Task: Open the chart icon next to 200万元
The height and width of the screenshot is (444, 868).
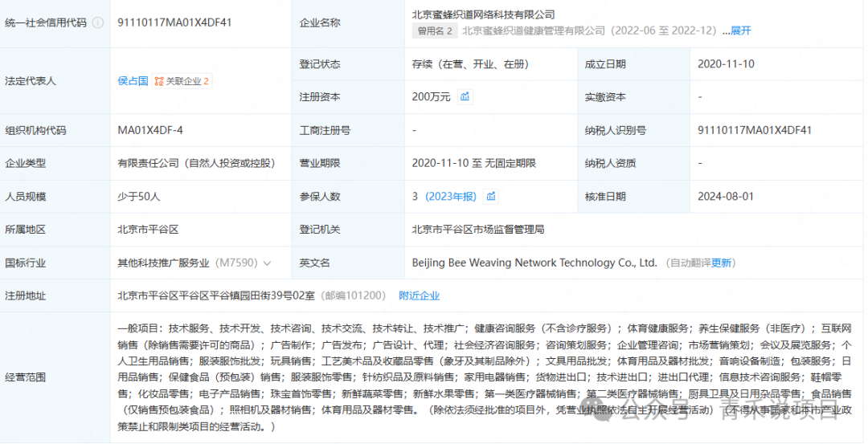Action: pos(465,97)
